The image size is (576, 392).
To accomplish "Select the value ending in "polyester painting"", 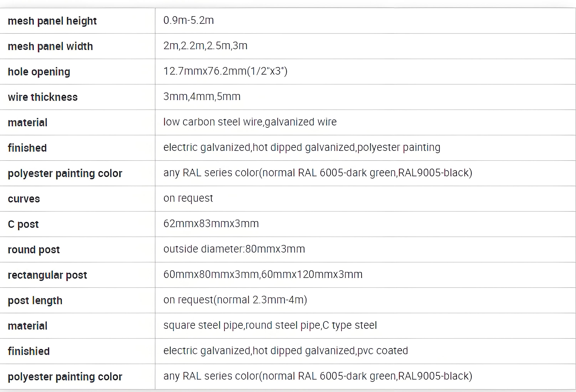I will click(x=302, y=147).
